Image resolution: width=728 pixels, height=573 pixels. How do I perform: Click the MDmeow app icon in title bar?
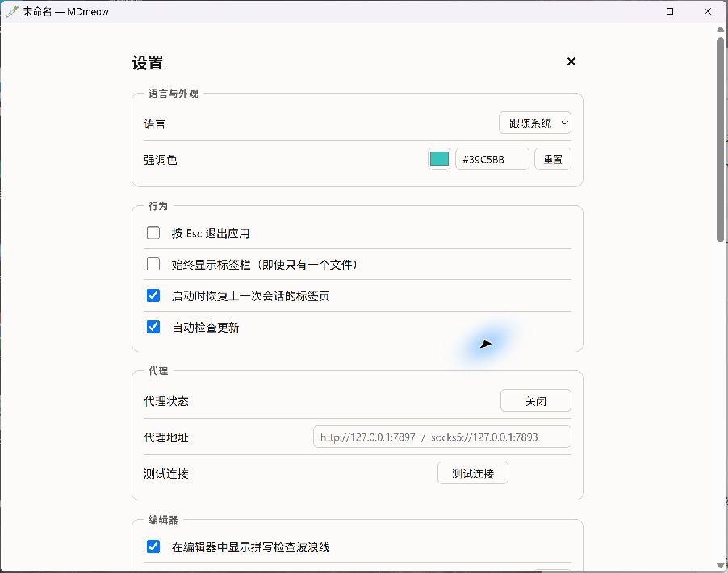click(x=11, y=11)
